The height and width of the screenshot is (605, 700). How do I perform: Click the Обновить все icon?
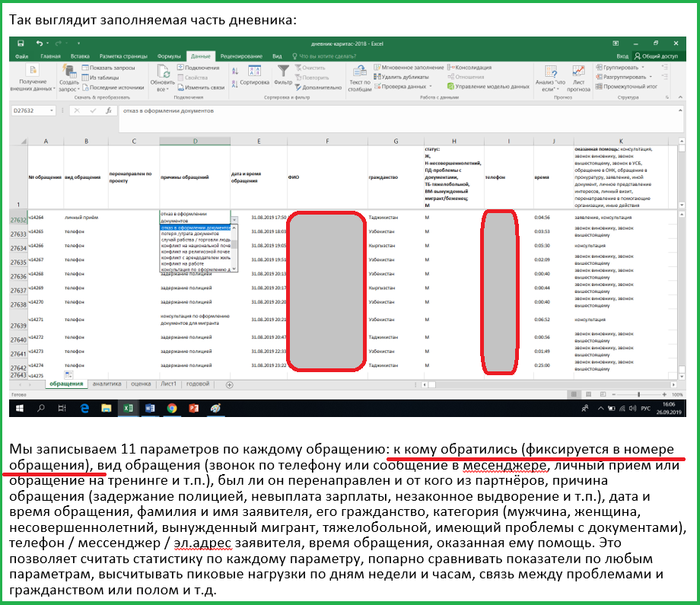[163, 72]
